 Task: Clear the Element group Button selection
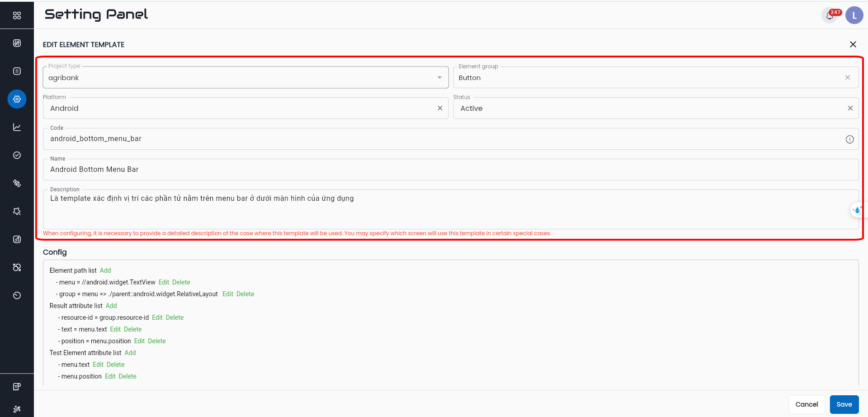pos(847,78)
